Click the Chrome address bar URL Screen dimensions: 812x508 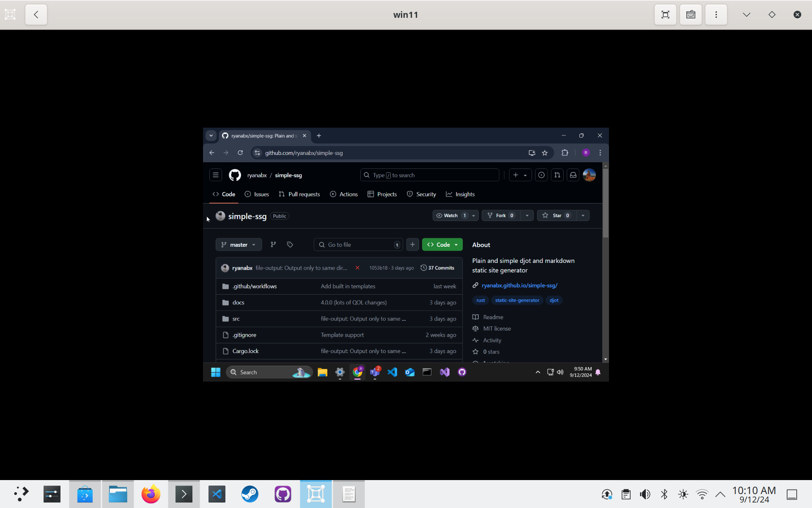pyautogui.click(x=304, y=153)
